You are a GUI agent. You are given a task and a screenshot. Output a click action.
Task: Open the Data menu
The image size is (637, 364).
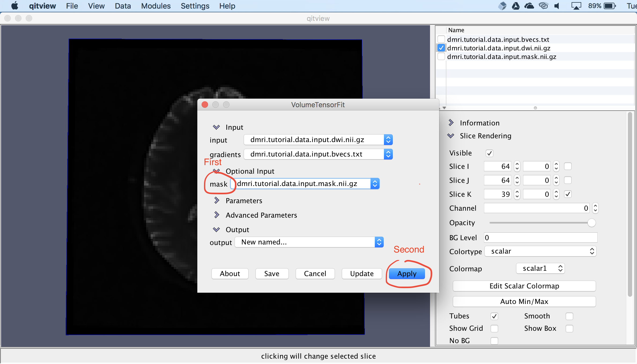123,6
